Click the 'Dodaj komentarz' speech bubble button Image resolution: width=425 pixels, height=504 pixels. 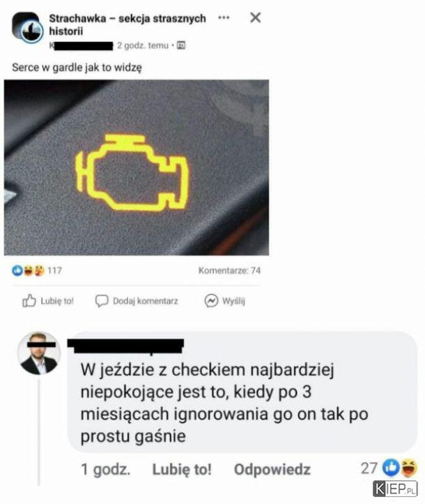pos(137,301)
